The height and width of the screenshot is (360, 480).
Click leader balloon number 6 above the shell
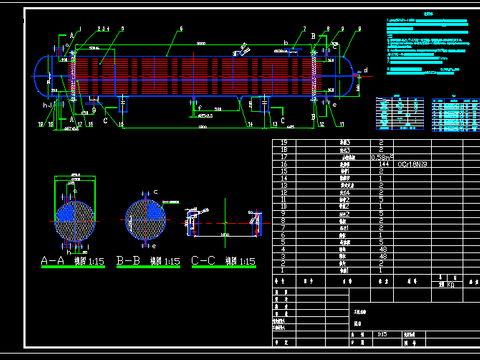tap(181, 29)
